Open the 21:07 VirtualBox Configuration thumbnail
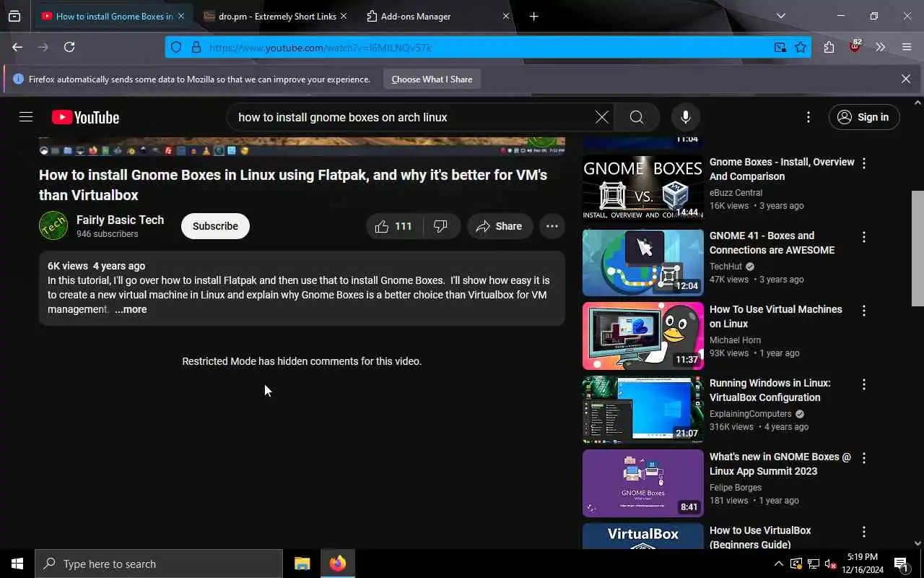 pos(642,410)
